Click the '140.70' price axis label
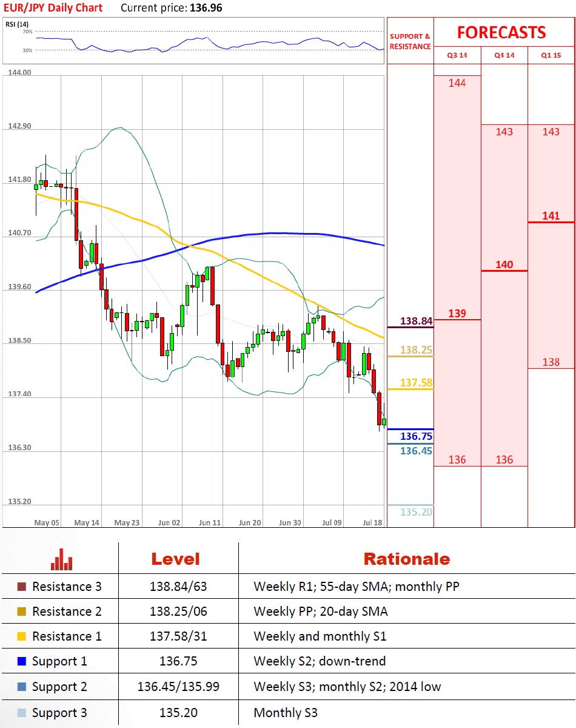This screenshot has height=728, width=576. click(x=19, y=233)
